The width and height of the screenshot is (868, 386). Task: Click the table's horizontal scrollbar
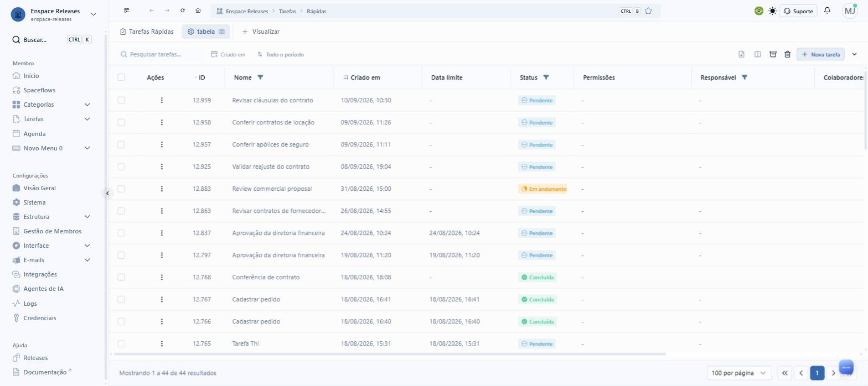(390, 354)
